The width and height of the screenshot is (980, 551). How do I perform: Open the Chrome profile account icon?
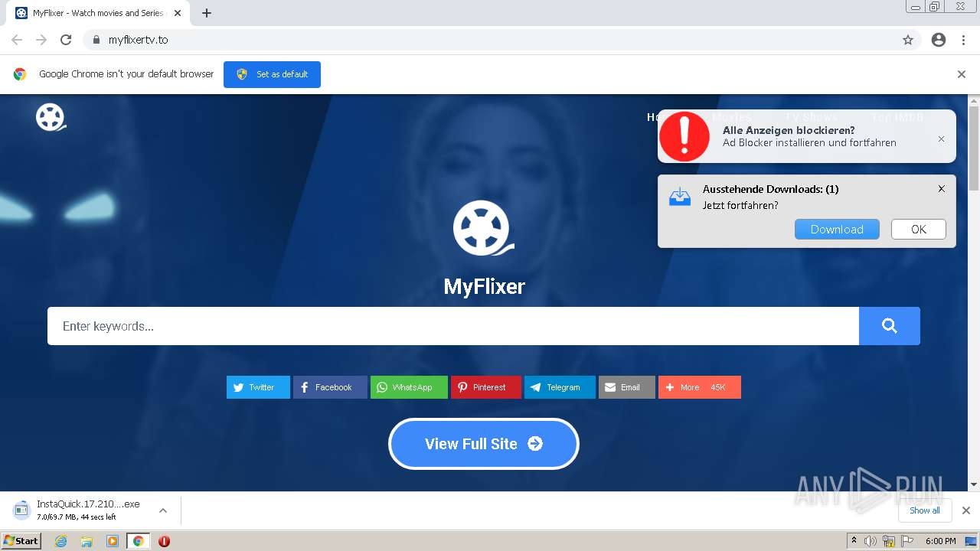coord(939,40)
